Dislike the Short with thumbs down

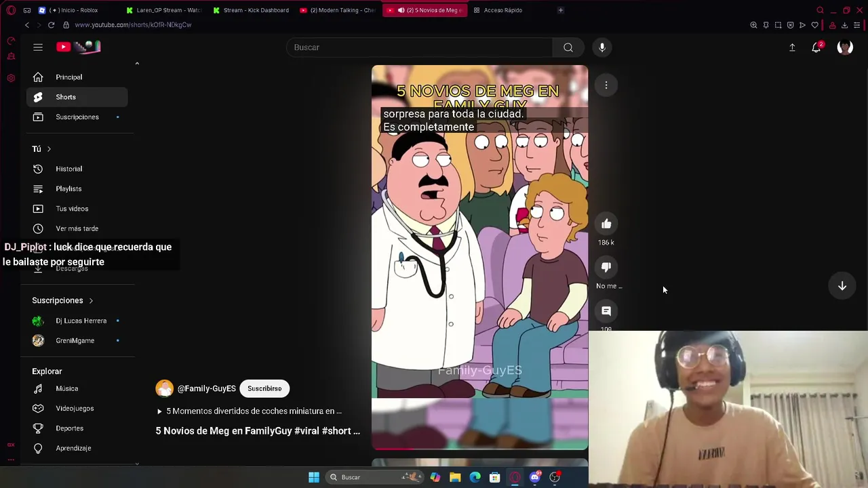click(x=606, y=267)
